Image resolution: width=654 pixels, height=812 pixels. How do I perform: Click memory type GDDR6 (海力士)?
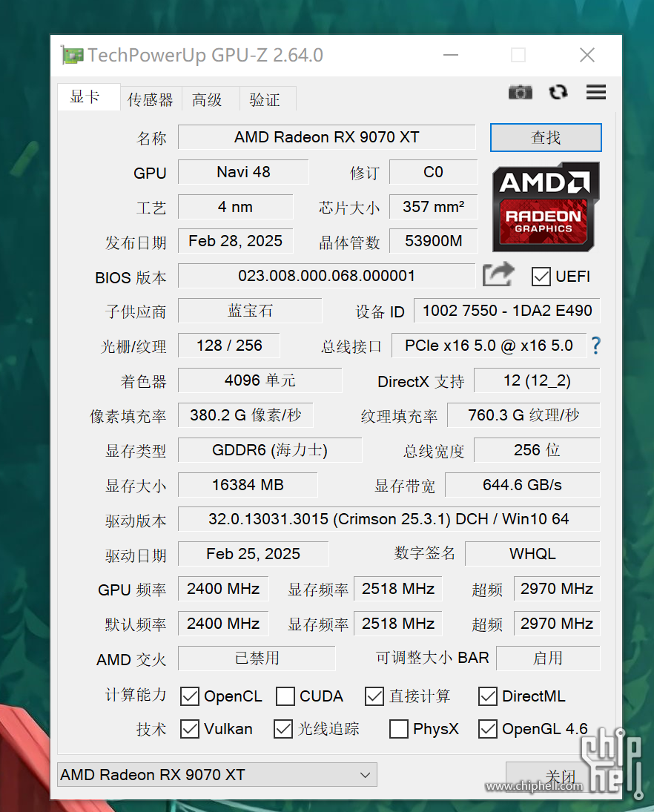(x=270, y=450)
